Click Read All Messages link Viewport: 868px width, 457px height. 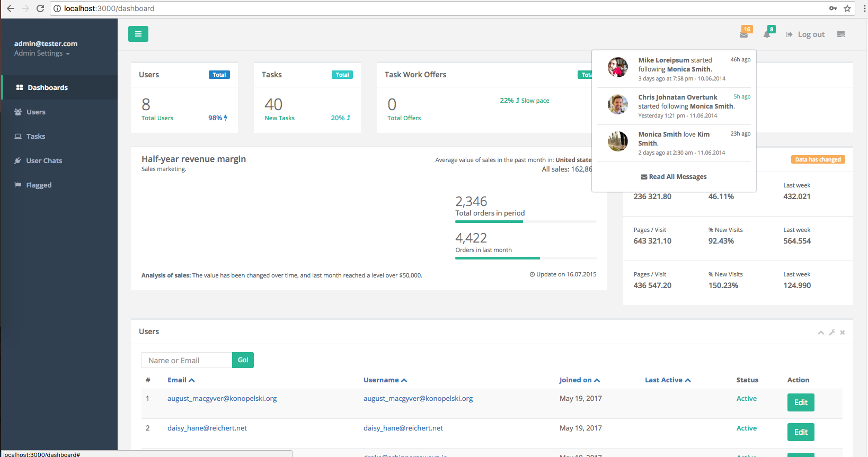pyautogui.click(x=674, y=177)
